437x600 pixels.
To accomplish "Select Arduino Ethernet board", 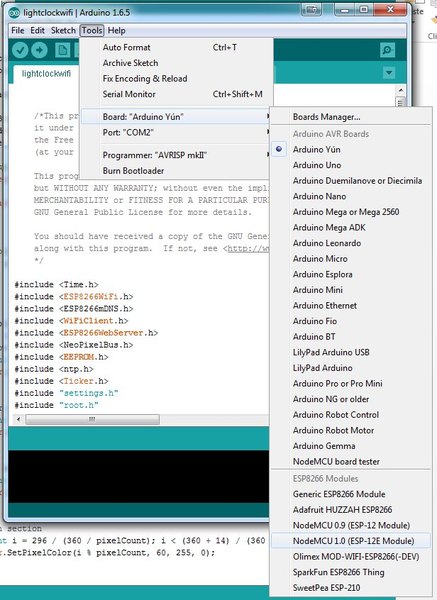I will tap(351, 305).
